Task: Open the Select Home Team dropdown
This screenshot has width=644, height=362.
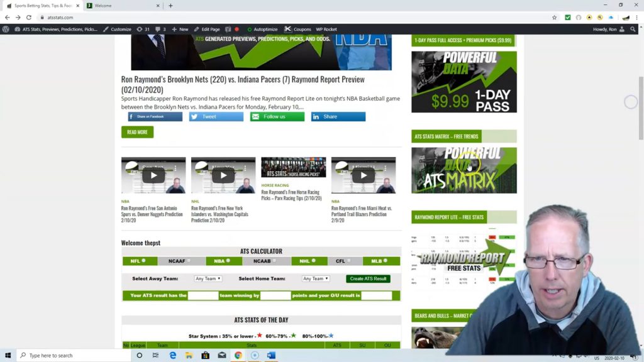Action: coord(316,278)
